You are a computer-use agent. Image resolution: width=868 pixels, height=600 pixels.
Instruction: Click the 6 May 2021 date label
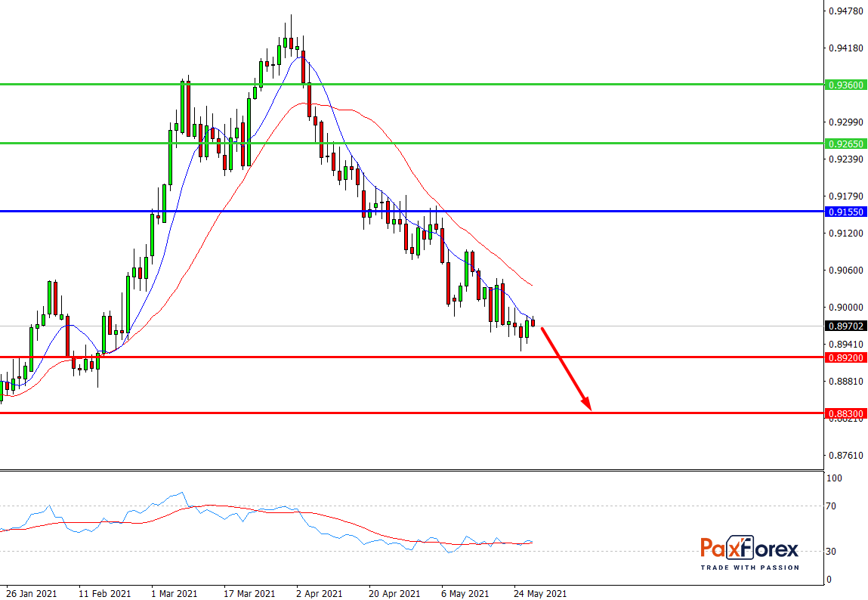[x=465, y=593]
